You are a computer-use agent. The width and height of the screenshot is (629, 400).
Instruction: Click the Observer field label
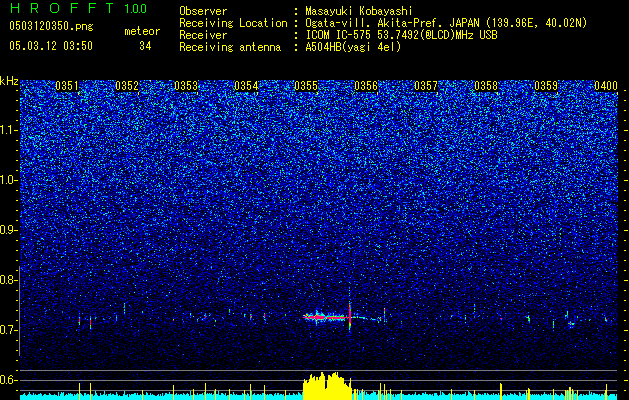203,11
